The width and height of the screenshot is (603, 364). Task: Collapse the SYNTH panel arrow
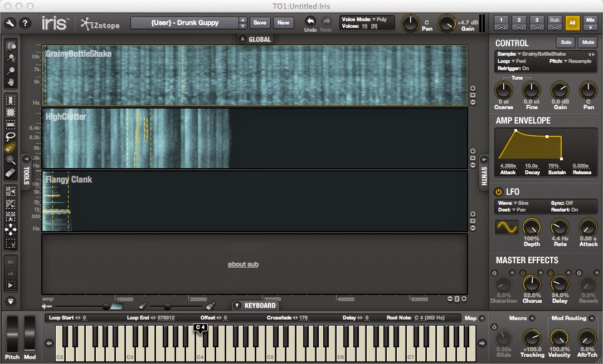click(x=484, y=159)
